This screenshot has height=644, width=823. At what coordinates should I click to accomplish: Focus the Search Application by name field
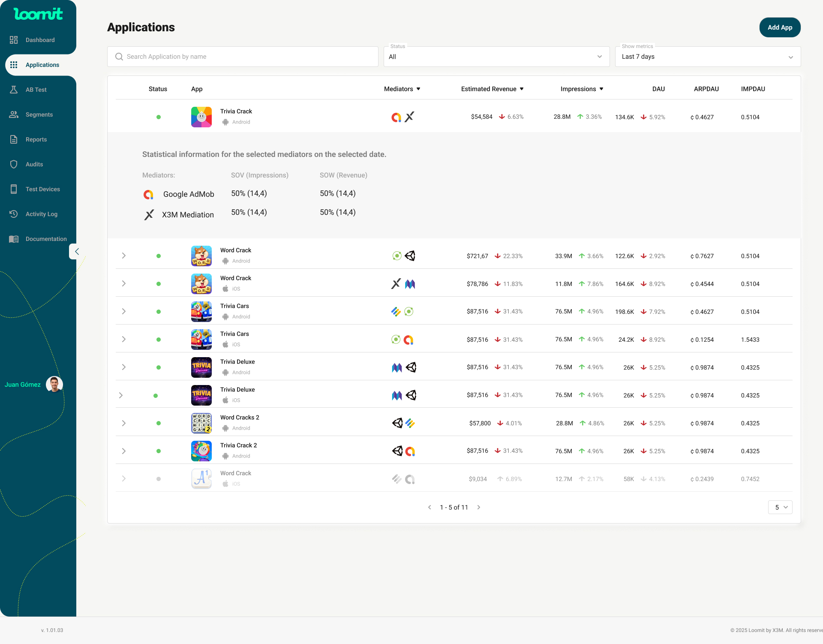click(x=243, y=57)
